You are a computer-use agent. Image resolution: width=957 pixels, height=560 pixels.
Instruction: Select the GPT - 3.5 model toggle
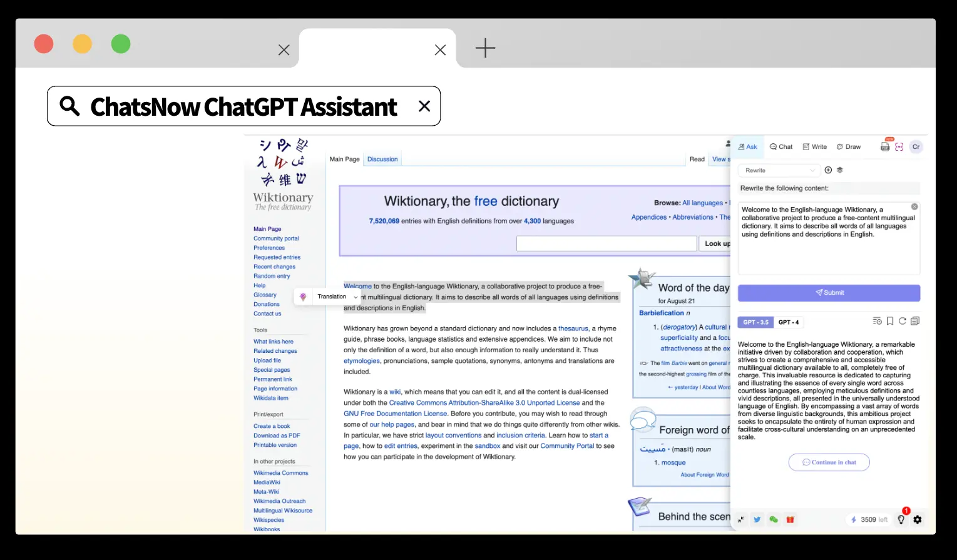pos(755,322)
